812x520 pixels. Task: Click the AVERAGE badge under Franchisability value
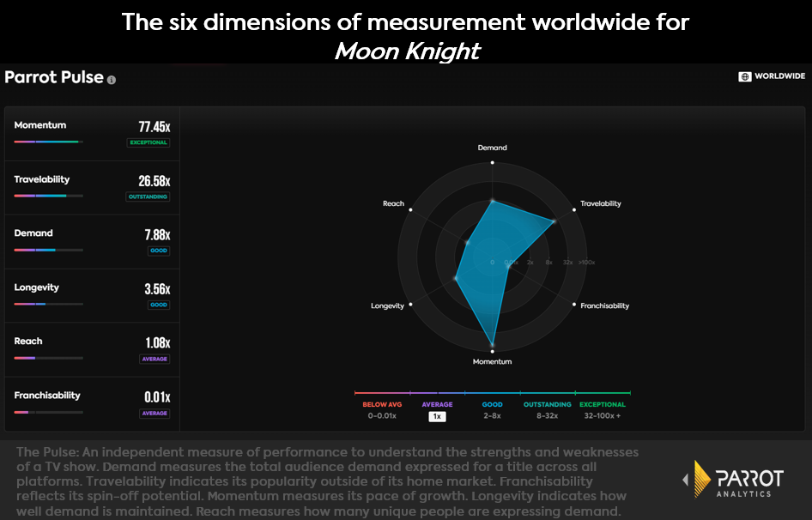pos(155,414)
